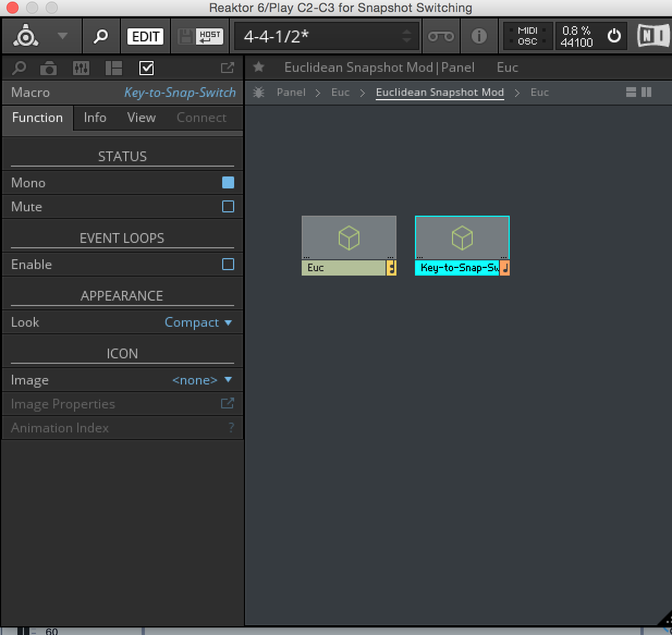Open the Look Compact dropdown
Screen dimensions: 672x635
pos(198,322)
